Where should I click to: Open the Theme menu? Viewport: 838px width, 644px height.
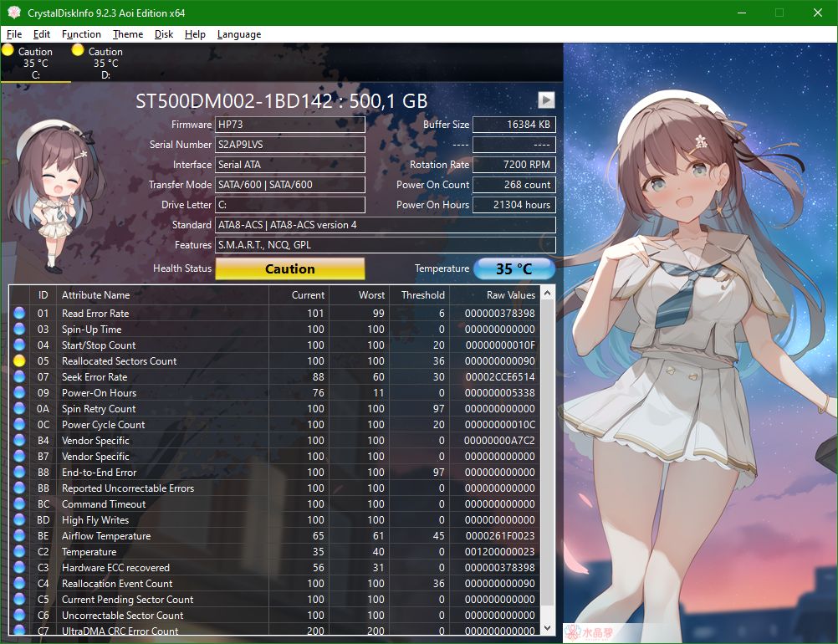tap(128, 34)
